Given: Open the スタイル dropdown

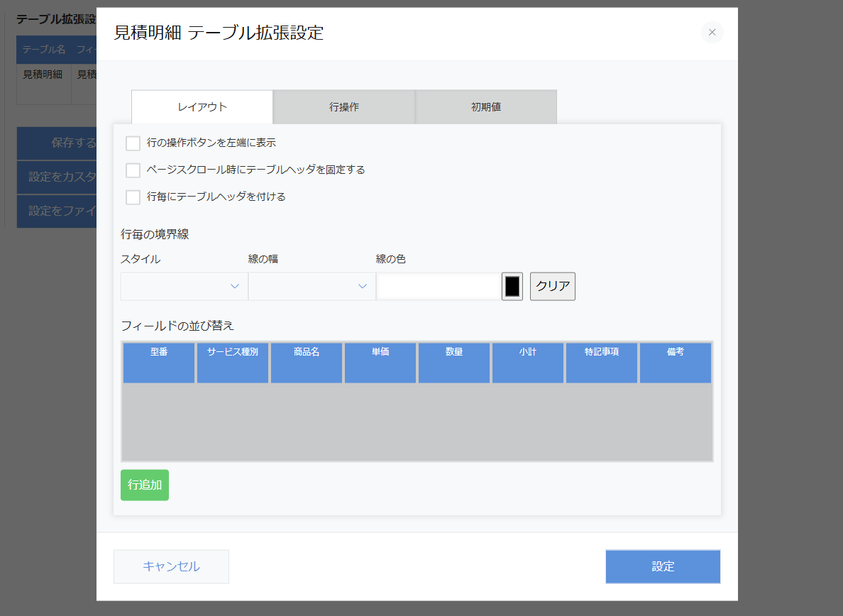Looking at the screenshot, I should pos(184,286).
